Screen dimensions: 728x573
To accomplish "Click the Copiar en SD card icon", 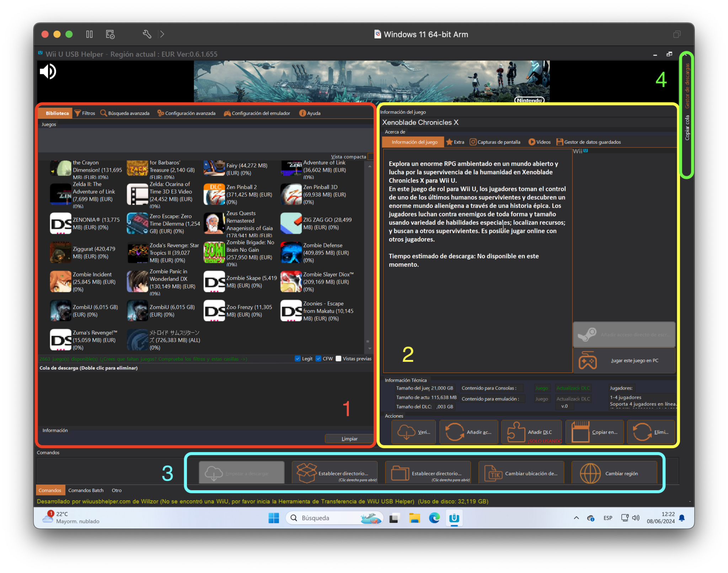I will pos(580,432).
